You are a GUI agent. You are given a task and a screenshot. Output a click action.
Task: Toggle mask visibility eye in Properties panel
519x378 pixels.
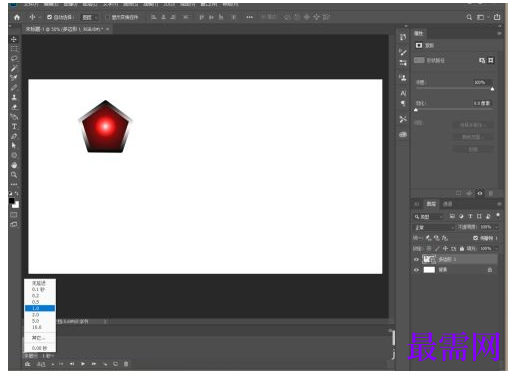(x=480, y=193)
